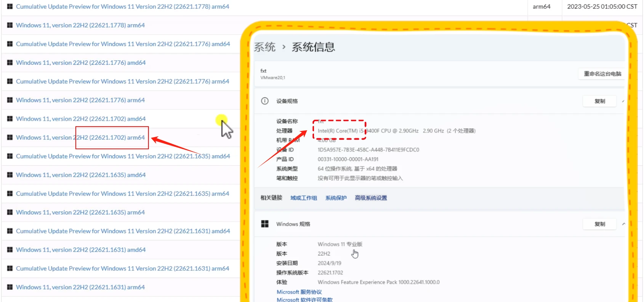Click Windows logo icon beside Windows 11 (22621.1776) arm64
Image resolution: width=644 pixels, height=302 pixels.
(10, 100)
